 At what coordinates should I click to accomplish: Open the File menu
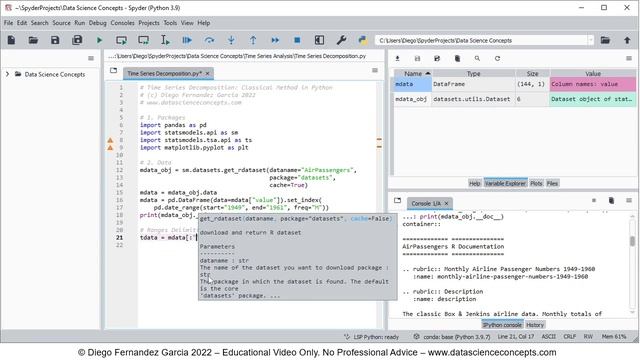(x=9, y=23)
